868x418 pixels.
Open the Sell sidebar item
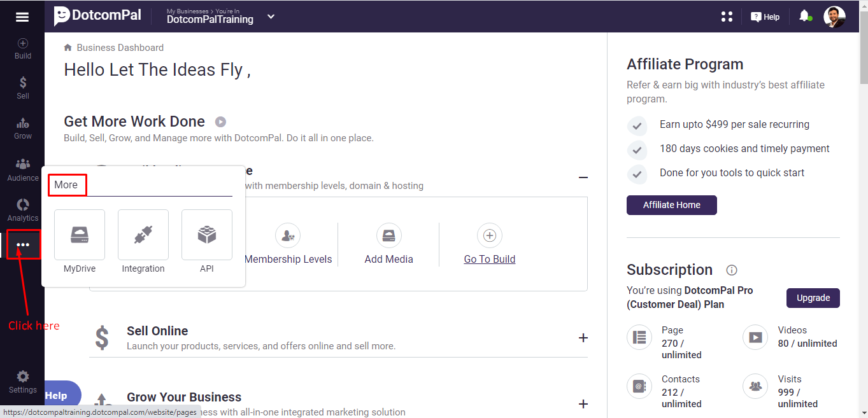point(23,88)
